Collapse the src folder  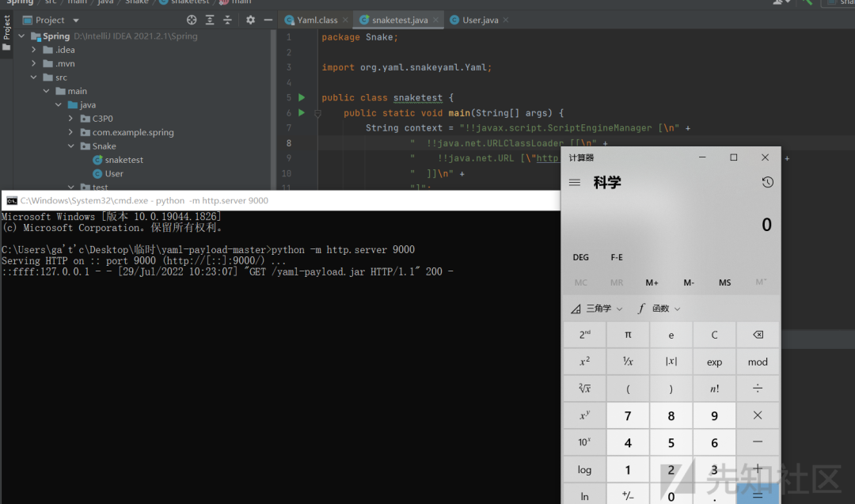tap(34, 78)
